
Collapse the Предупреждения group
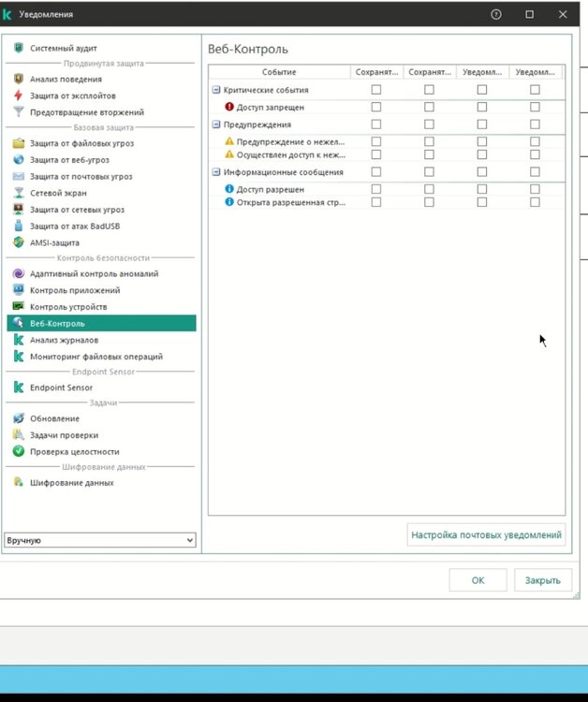(216, 124)
